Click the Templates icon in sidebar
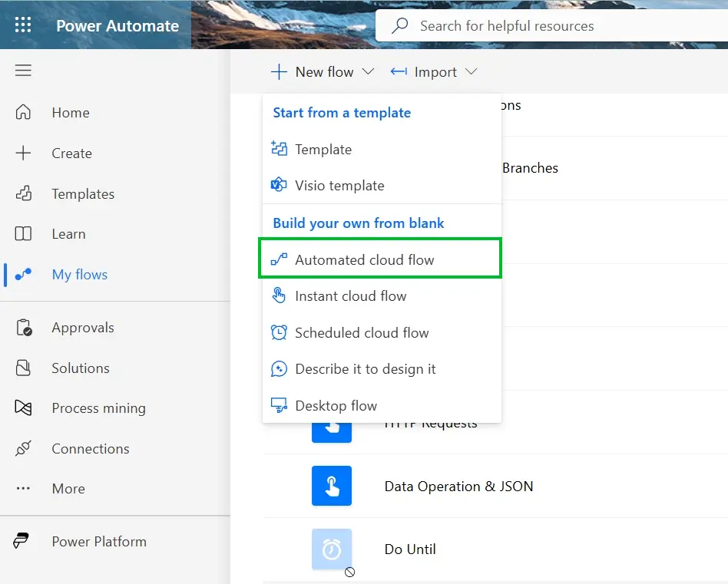728x584 pixels. (x=23, y=193)
